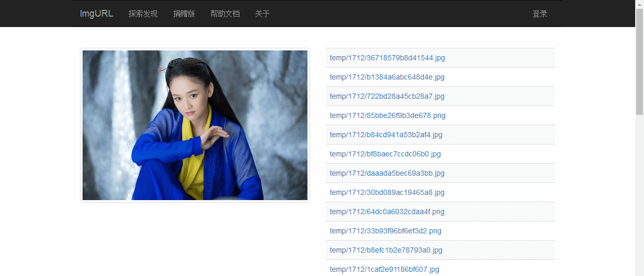The image size is (644, 276).
Task: Open temp/1712/b84cd941a53b2af4.jpg link
Action: coord(386,135)
